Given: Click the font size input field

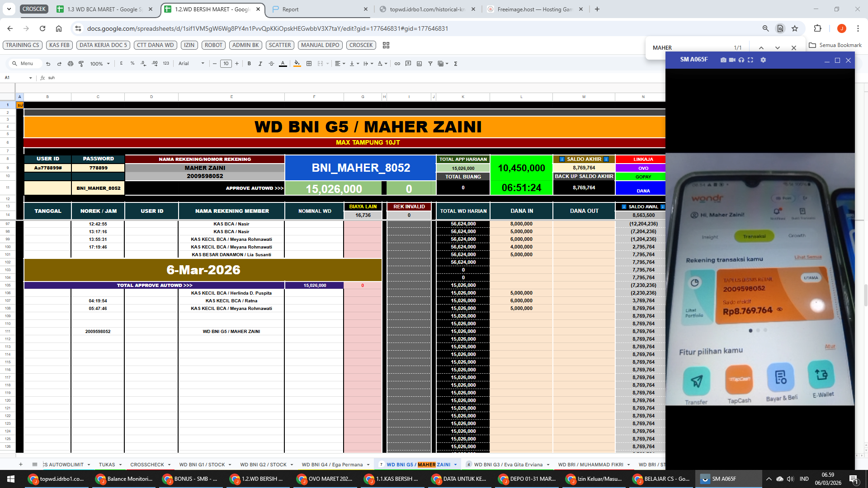Looking at the screenshot, I should pyautogui.click(x=226, y=64).
